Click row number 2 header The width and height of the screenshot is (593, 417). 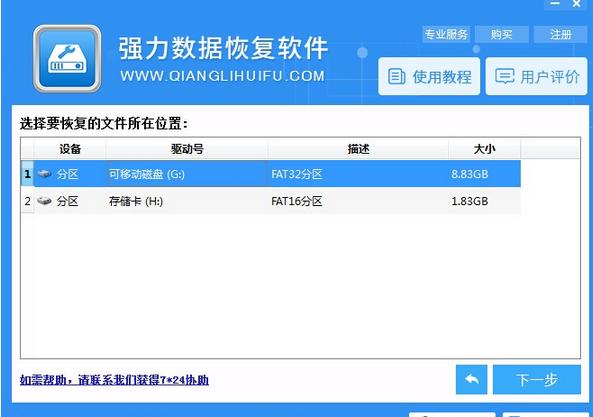pos(28,201)
